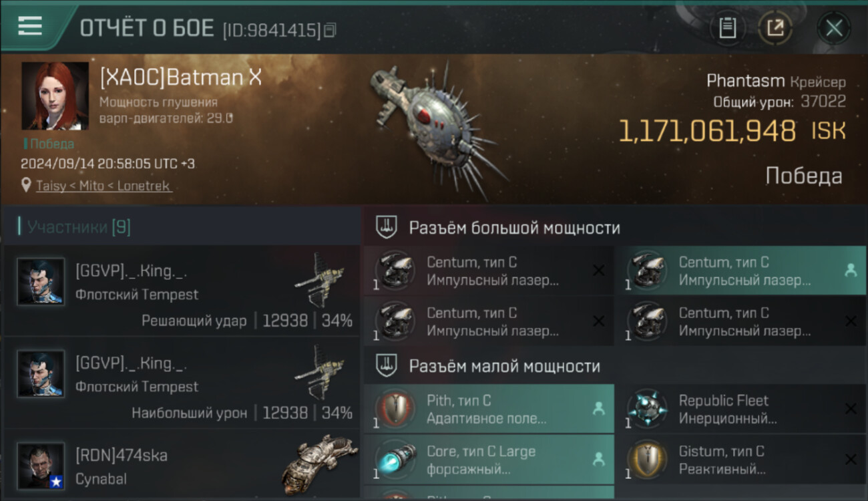Select Core, тип C Large afterburner module
Screen dimensions: 868x501
(489, 459)
